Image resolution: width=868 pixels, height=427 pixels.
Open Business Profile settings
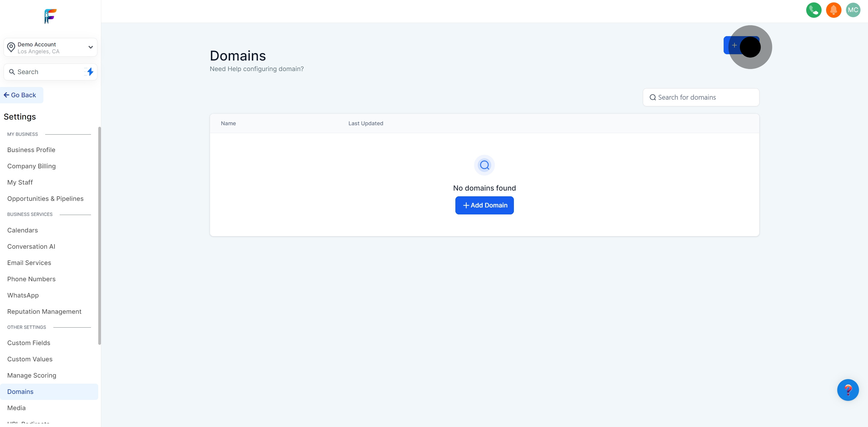coord(31,150)
